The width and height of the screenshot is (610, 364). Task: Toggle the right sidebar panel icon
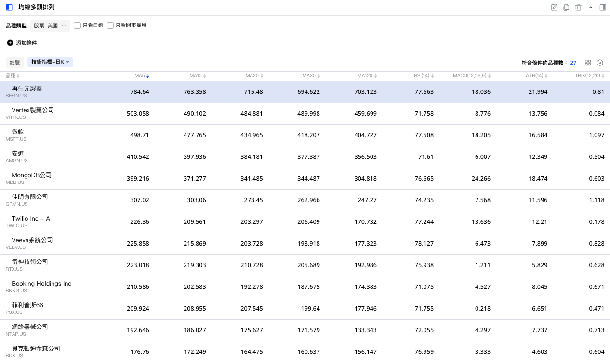coord(603,7)
